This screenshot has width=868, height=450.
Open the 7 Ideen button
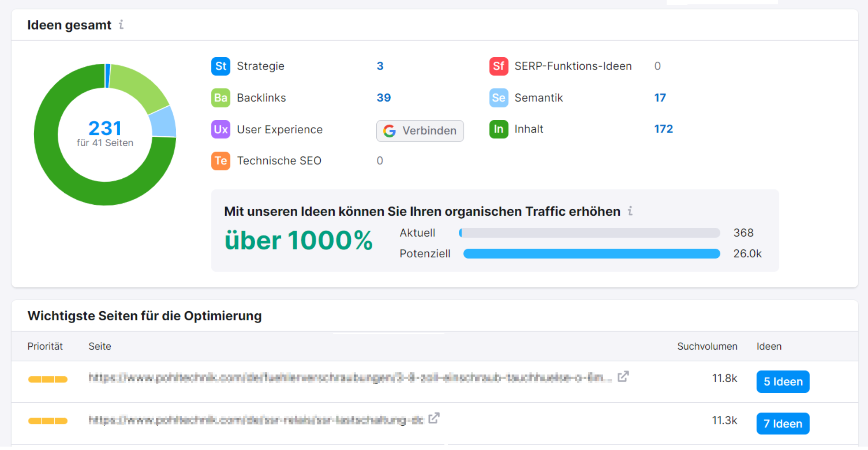783,424
